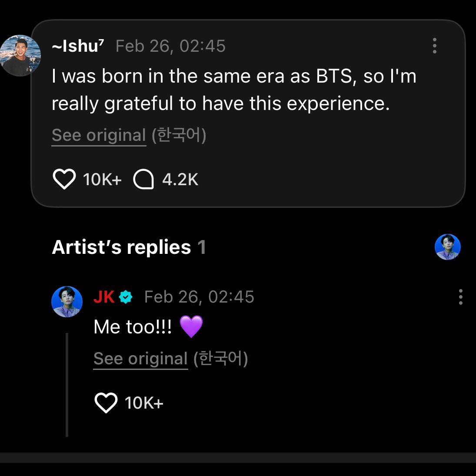476x476 pixels.
Task: Tap the 10K+ like count under JK's reply
Action: coord(144,403)
